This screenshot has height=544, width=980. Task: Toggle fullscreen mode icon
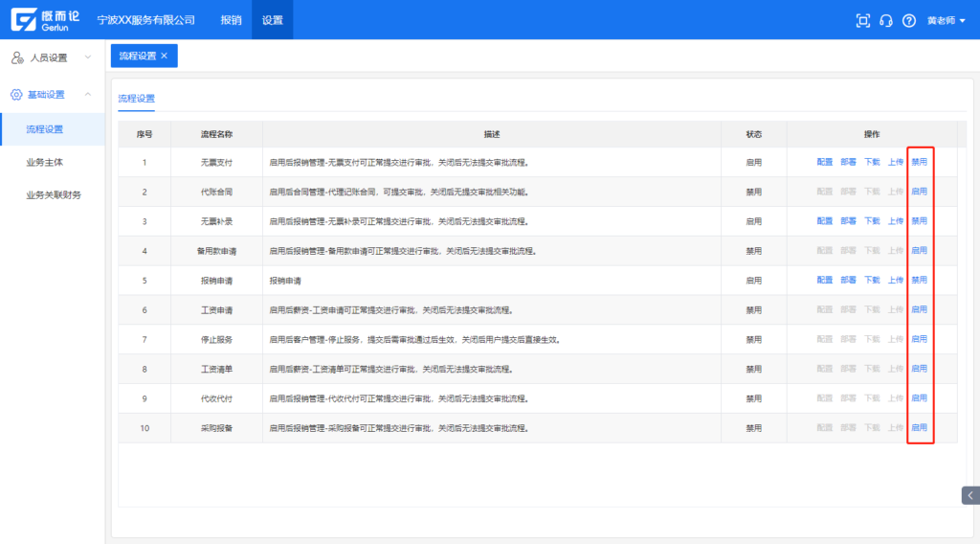pos(862,21)
